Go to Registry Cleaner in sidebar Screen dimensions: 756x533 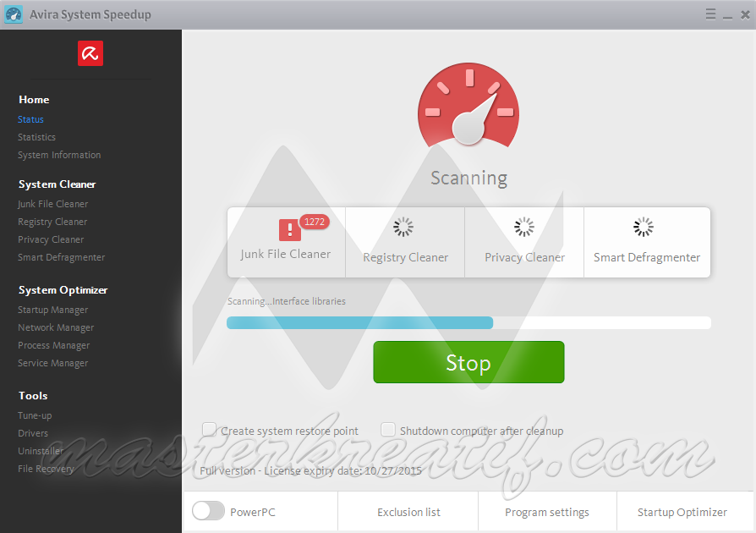(52, 222)
